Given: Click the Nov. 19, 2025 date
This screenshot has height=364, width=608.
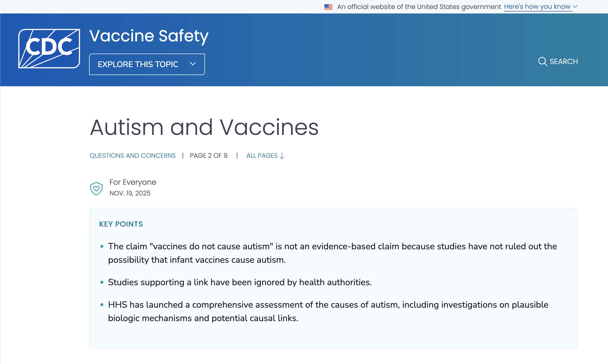Looking at the screenshot, I should 130,193.
